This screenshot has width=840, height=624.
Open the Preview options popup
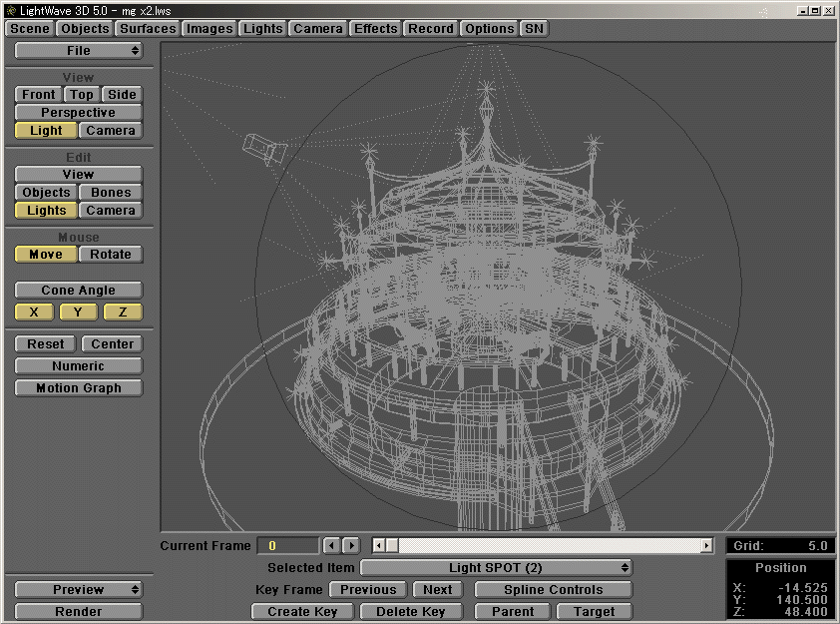[78, 589]
